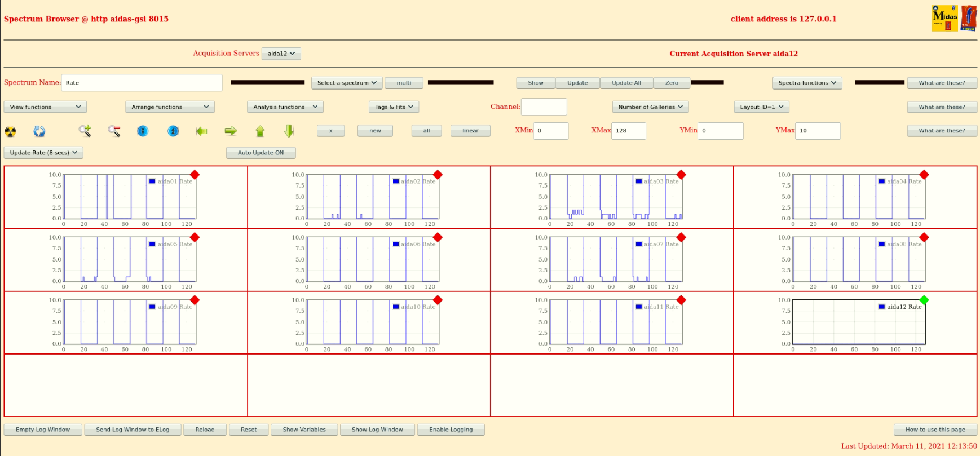The image size is (980, 456).
Task: Expand the Update Rate (8 secs) dropdown
Action: coord(43,153)
